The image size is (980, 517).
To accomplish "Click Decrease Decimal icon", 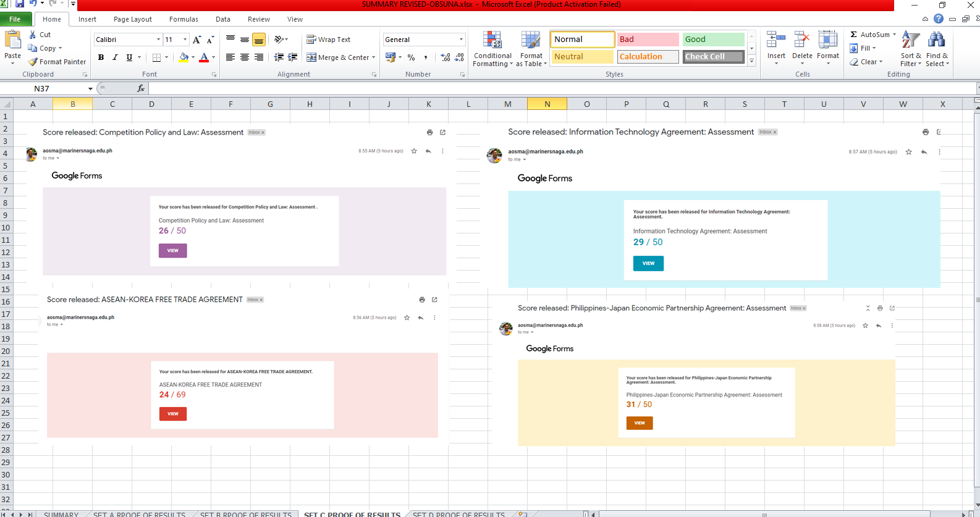I will click(460, 57).
